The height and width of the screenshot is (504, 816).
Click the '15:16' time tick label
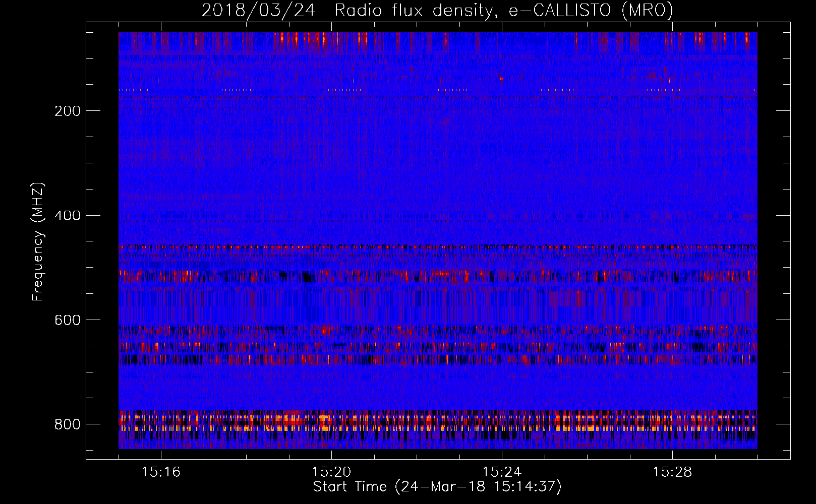[x=161, y=472]
